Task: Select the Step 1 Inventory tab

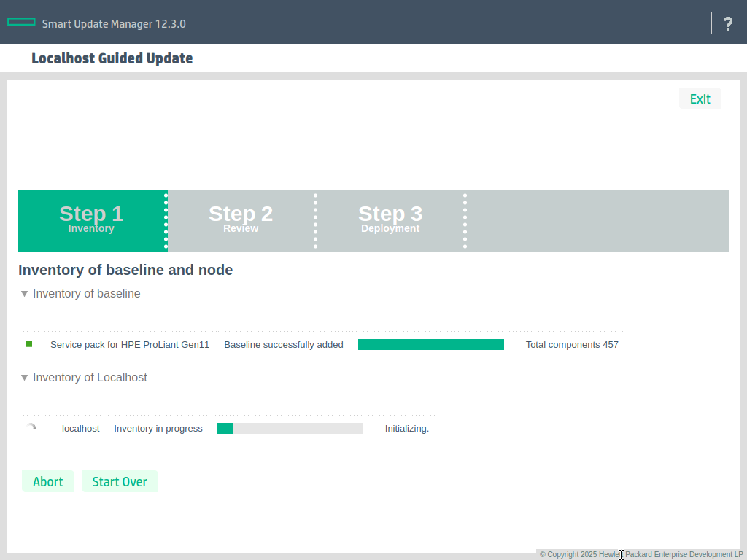Action: point(91,220)
